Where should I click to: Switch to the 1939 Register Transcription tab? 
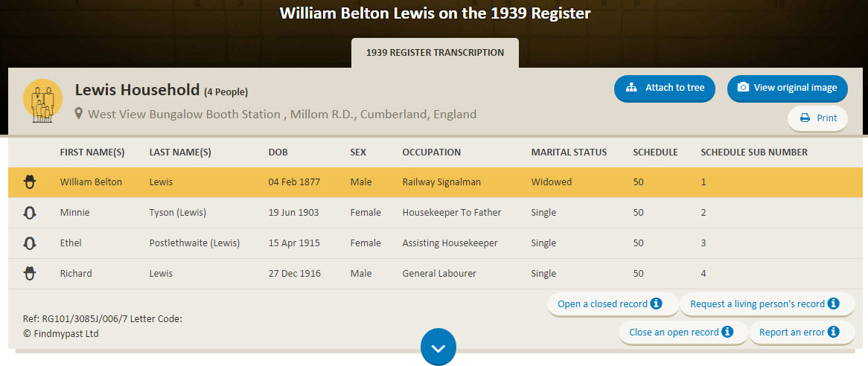[x=435, y=53]
